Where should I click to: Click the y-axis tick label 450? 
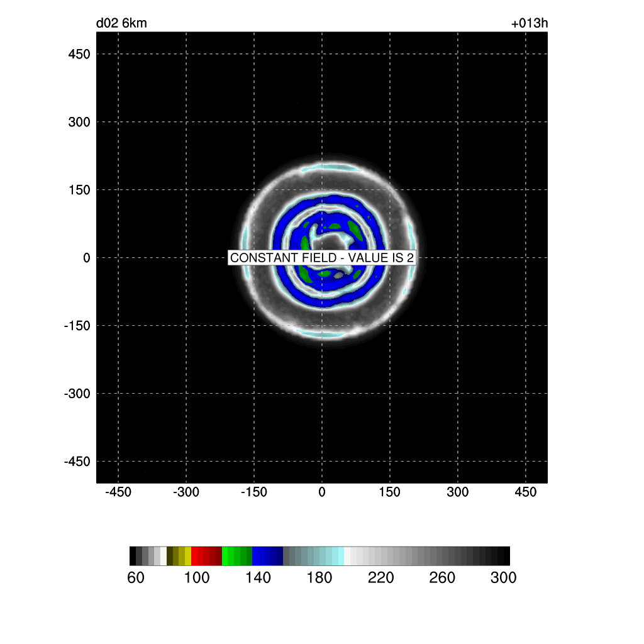[x=79, y=54]
